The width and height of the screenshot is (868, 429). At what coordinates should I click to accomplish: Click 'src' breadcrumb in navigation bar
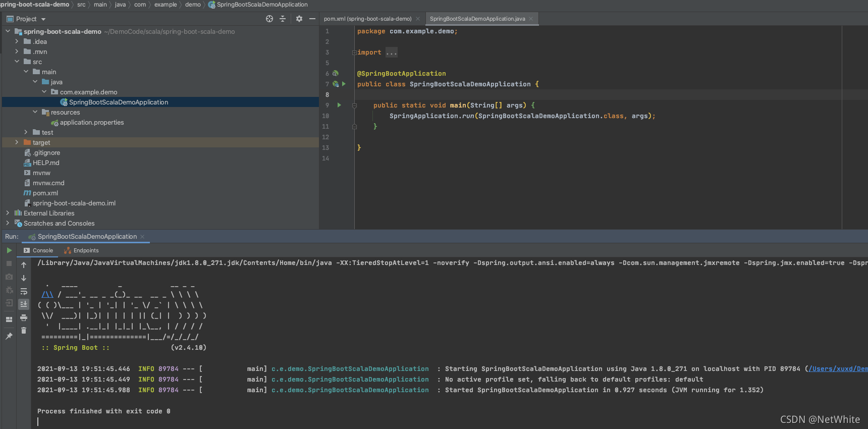click(x=81, y=5)
